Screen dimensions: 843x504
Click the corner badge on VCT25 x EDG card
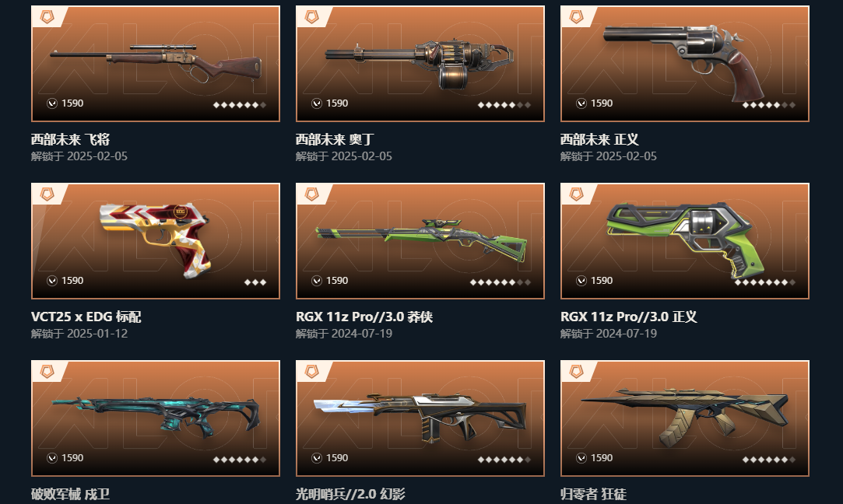coord(47,194)
